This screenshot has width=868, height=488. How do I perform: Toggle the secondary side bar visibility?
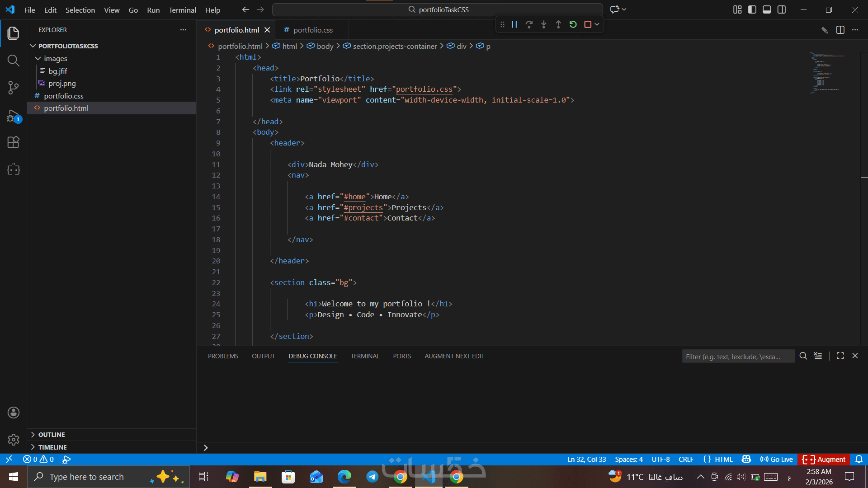pos(782,9)
